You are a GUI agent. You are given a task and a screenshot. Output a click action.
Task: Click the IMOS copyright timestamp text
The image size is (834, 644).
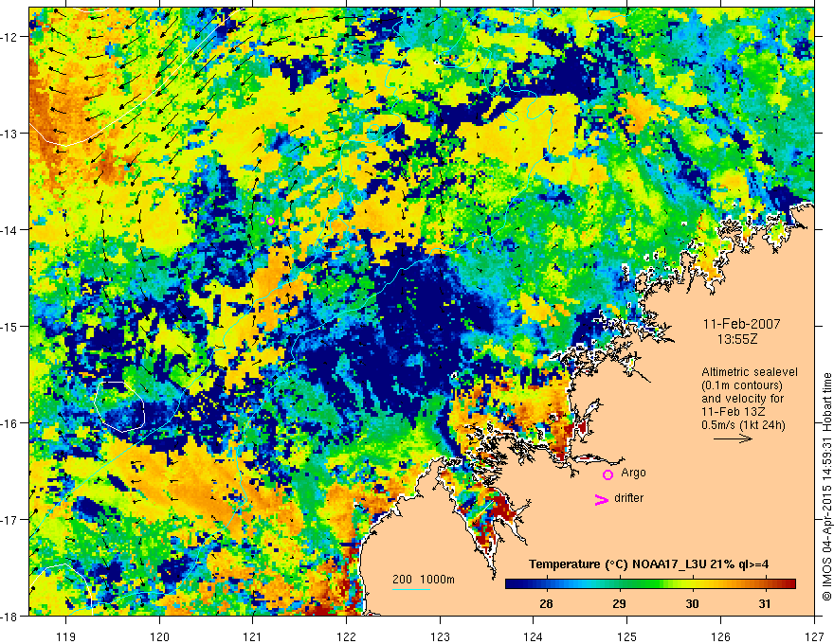[826, 486]
